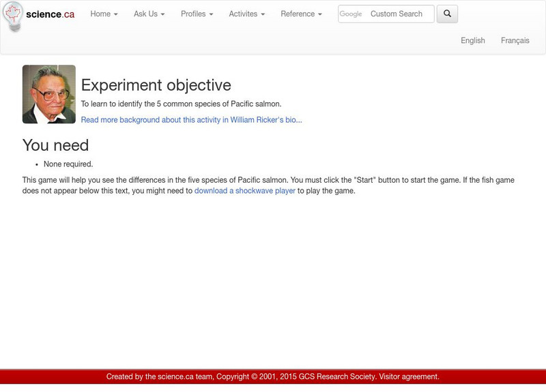Image resolution: width=546 pixels, height=392 pixels.
Task: Open the William Ricker bio background link
Action: coord(191,120)
